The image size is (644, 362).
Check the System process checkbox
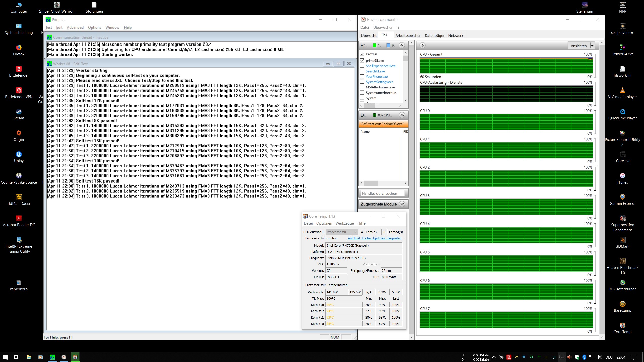coord(362,98)
